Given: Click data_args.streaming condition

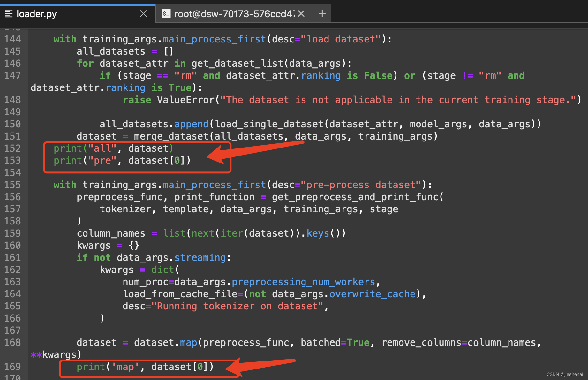Looking at the screenshot, I should tap(171, 257).
